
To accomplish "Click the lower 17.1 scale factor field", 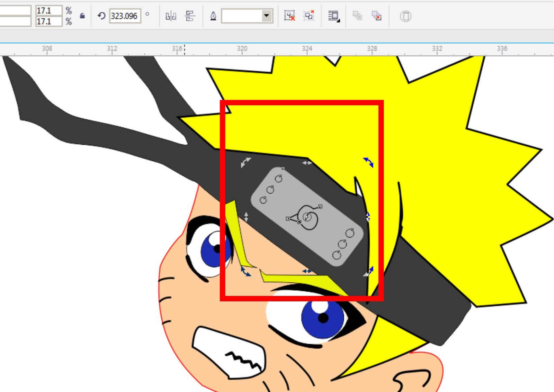I will (49, 21).
